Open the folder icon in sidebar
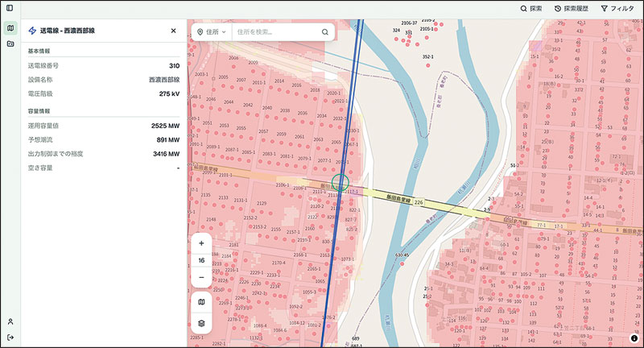 (x=10, y=43)
